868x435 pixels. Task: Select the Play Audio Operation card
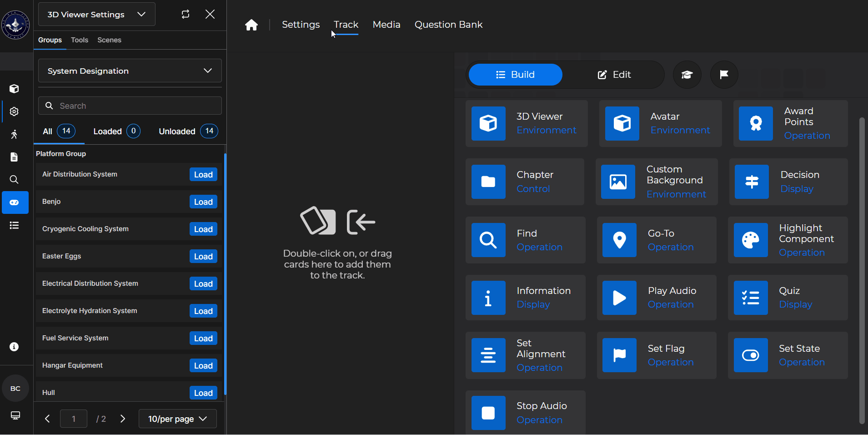click(x=657, y=298)
